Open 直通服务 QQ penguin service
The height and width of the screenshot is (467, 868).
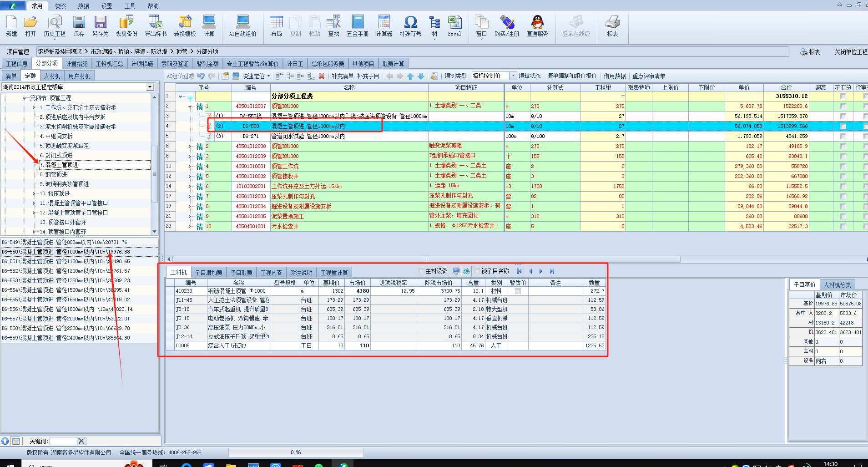[x=537, y=26]
